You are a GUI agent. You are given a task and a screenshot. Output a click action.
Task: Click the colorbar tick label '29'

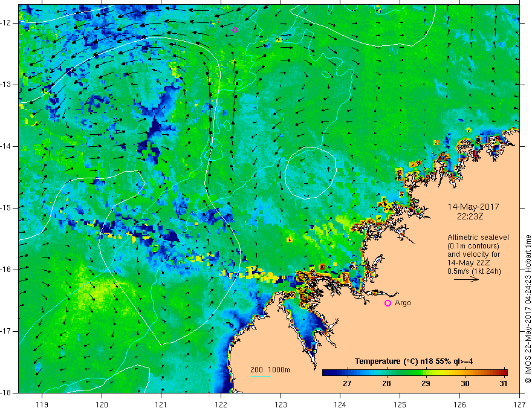[426, 384]
